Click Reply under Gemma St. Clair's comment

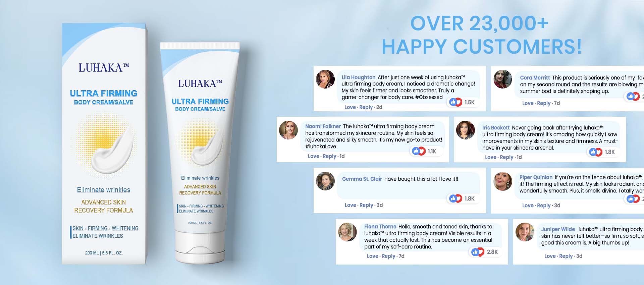coord(366,205)
